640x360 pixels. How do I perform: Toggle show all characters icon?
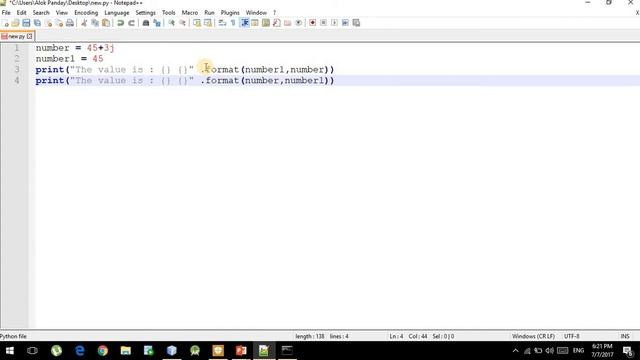(233, 23)
